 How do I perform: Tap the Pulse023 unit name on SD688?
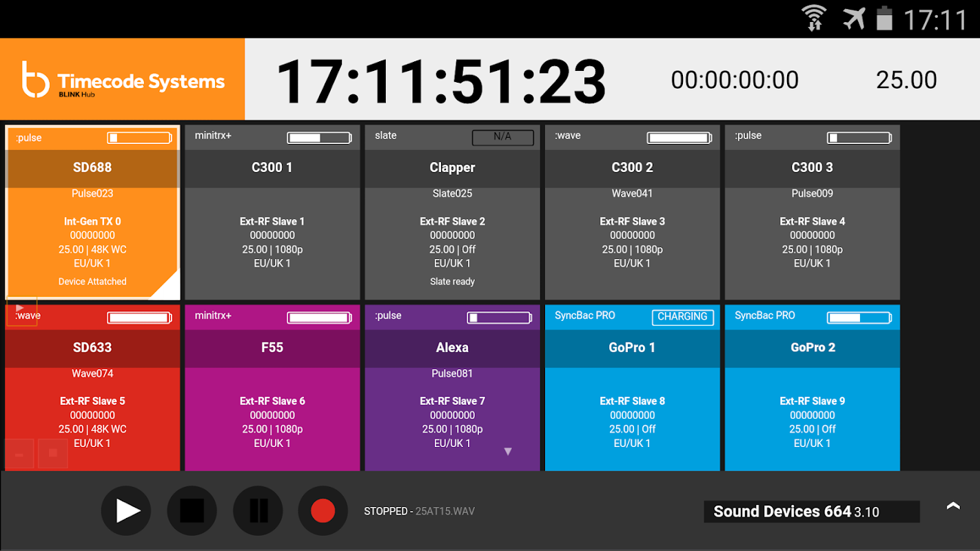(92, 194)
